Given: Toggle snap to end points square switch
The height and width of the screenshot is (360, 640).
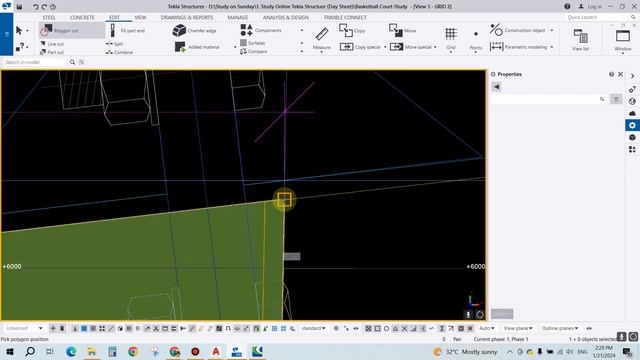Looking at the screenshot, I should 377,328.
